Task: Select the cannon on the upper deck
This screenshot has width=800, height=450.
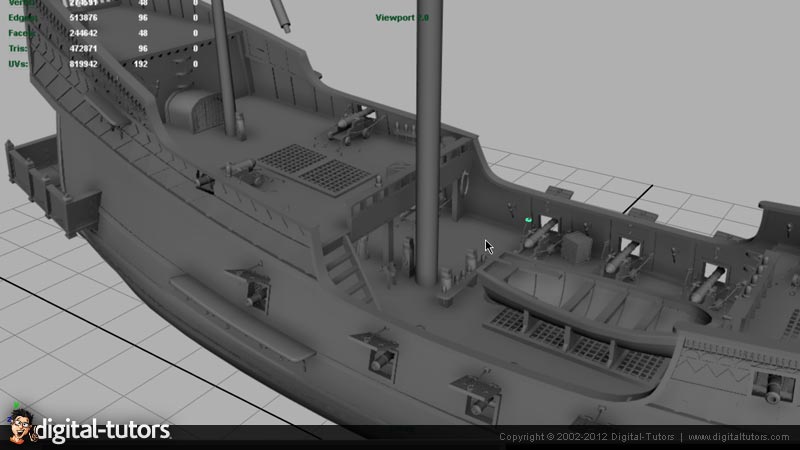Action: coord(352,125)
